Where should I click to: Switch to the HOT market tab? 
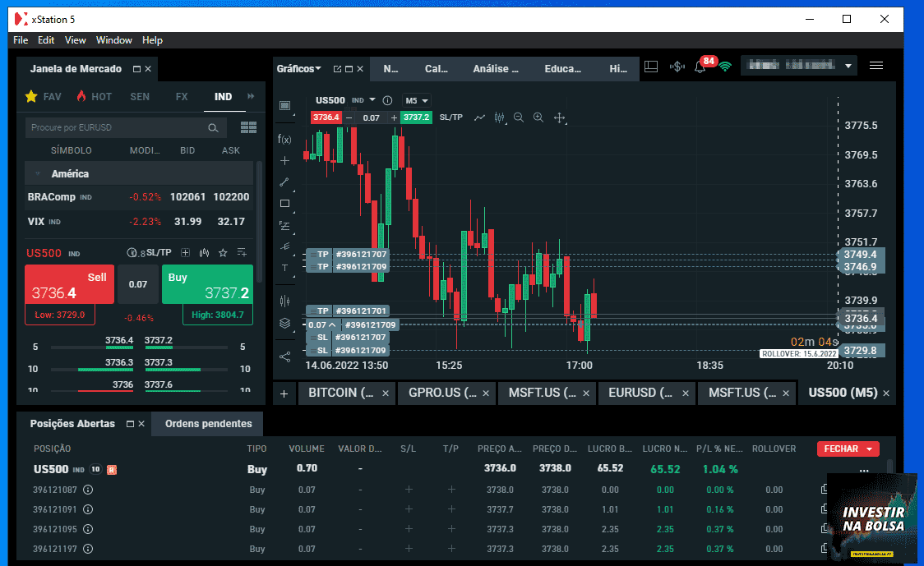pos(94,97)
